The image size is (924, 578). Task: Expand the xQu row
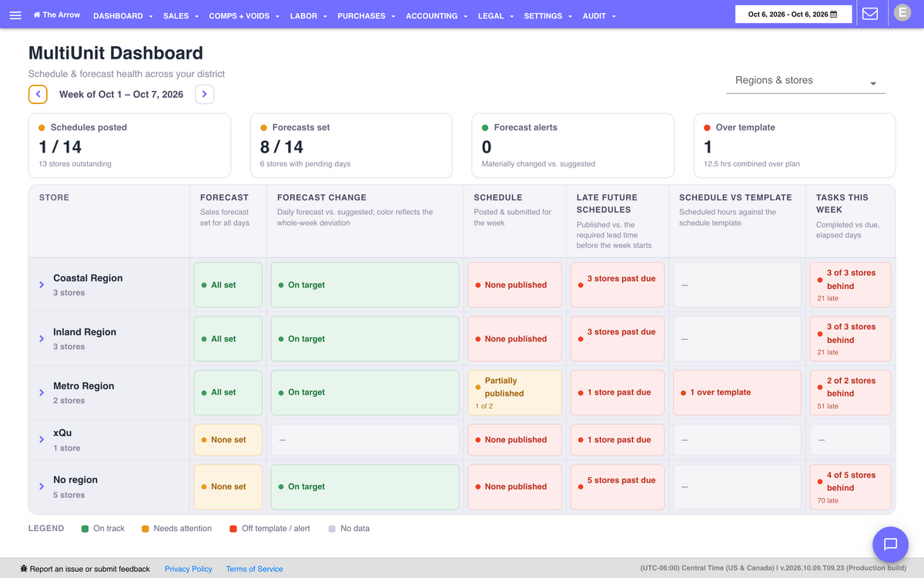(42, 440)
